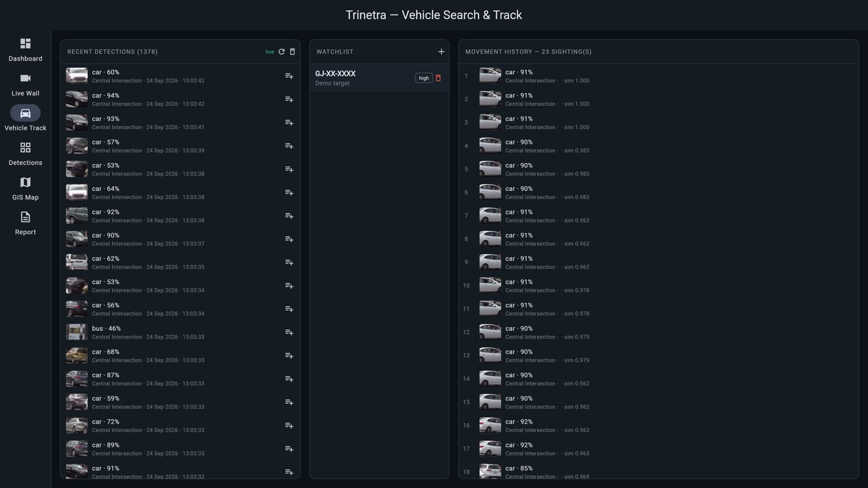
Task: Open the Dashboard sidebar item
Action: click(x=25, y=49)
